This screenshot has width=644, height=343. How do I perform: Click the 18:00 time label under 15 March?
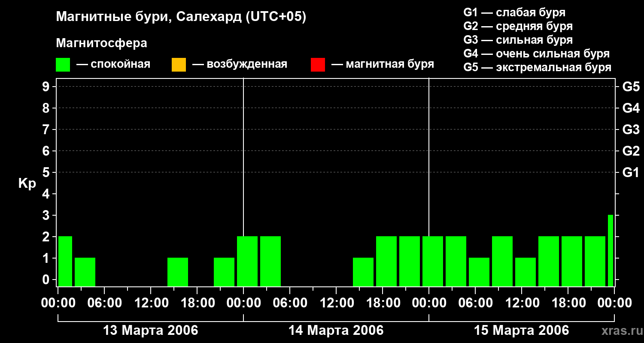568,303
